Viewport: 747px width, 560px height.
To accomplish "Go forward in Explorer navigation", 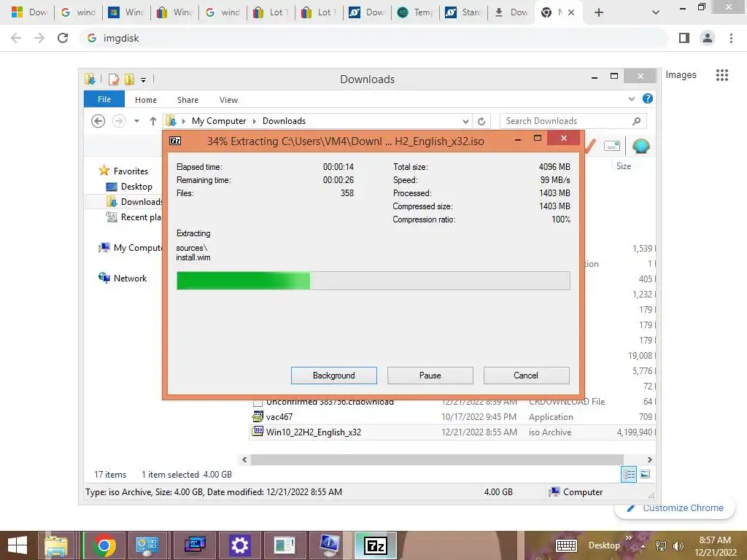I will click(119, 121).
